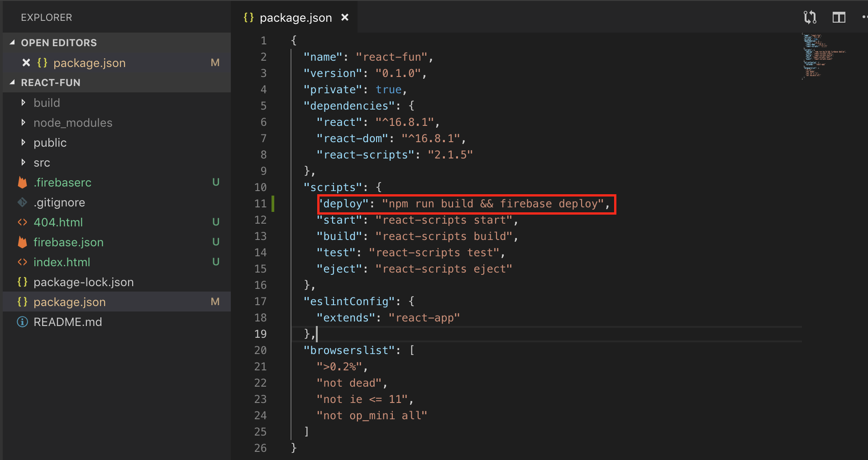The image size is (868, 460).
Task: Click the git icon beside .gitignore
Action: pyautogui.click(x=22, y=202)
